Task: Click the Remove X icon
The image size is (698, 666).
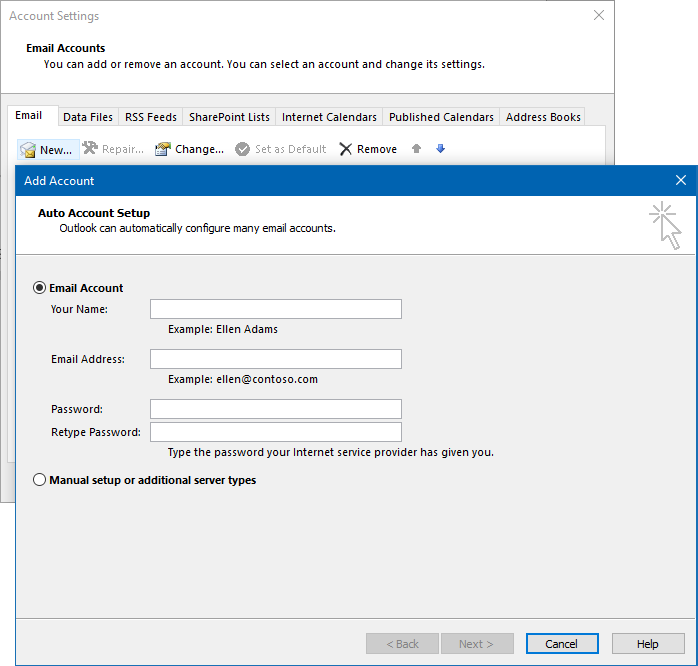Action: [x=345, y=149]
